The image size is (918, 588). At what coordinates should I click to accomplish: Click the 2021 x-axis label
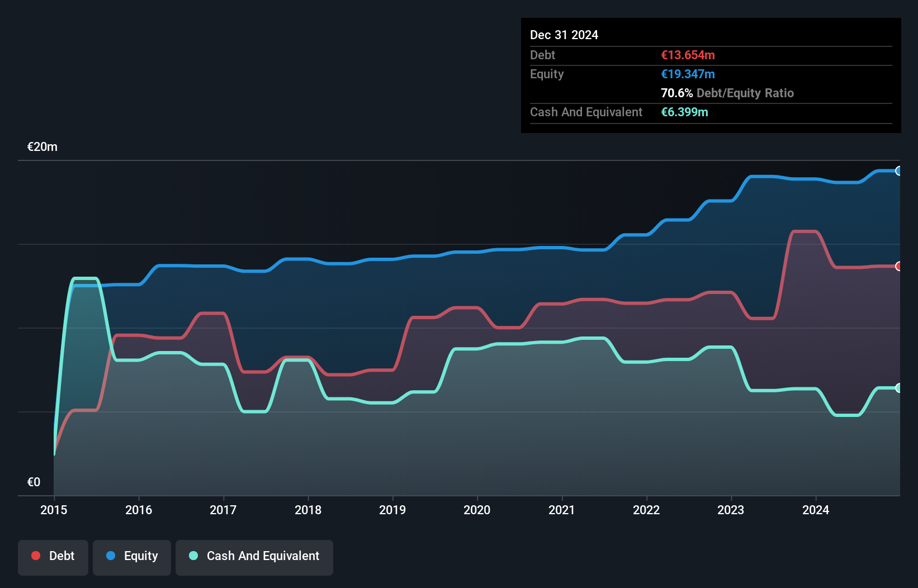point(562,510)
